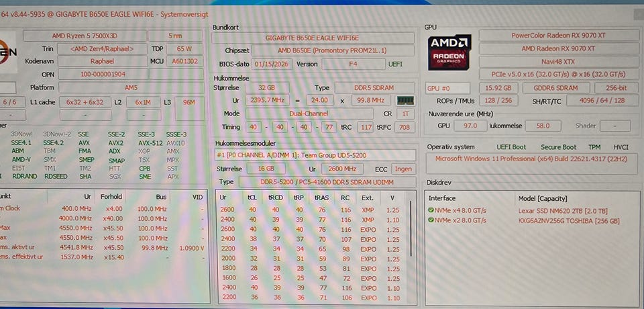Select the 1600 MHz timing row

[311, 278]
